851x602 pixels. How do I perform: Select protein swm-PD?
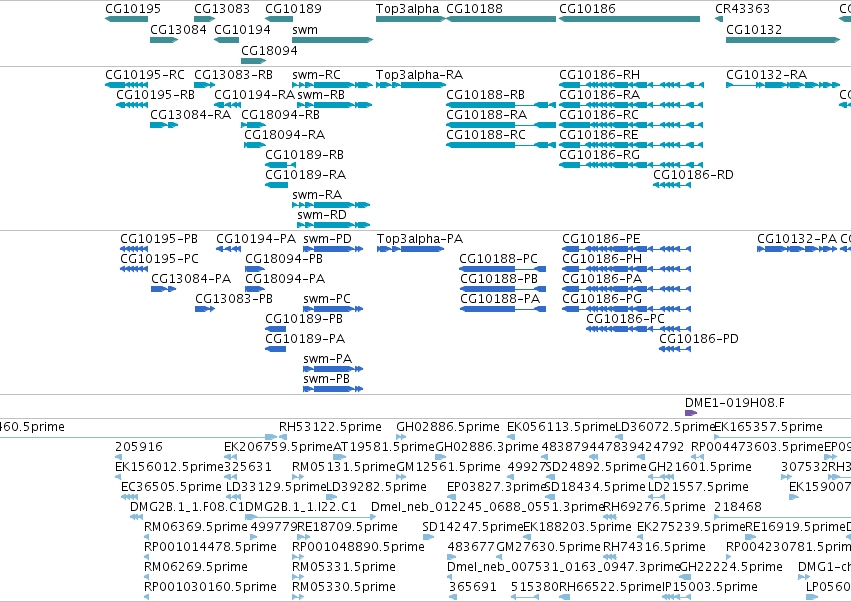coord(327,239)
